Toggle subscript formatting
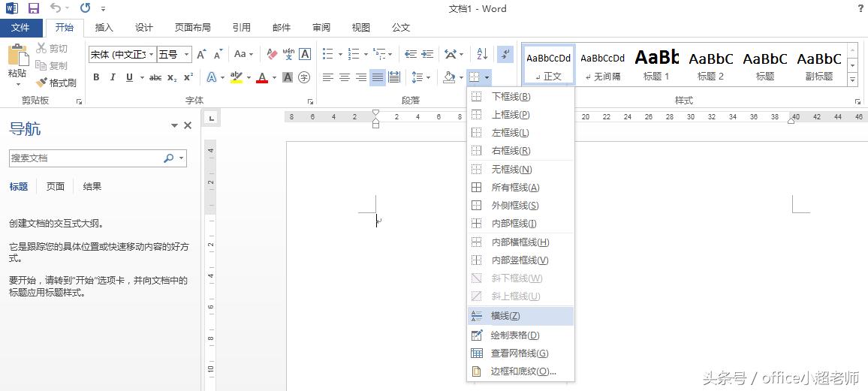 (172, 77)
